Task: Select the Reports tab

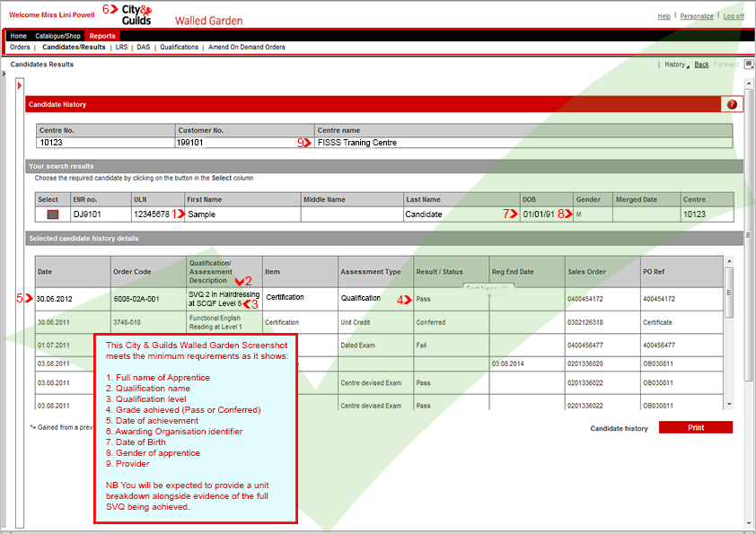Action: click(x=102, y=36)
